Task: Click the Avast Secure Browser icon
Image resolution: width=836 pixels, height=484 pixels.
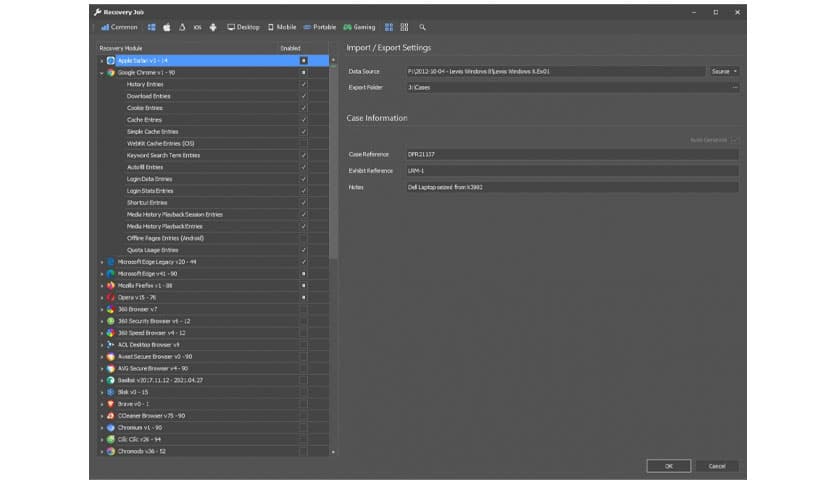Action: [x=111, y=357]
